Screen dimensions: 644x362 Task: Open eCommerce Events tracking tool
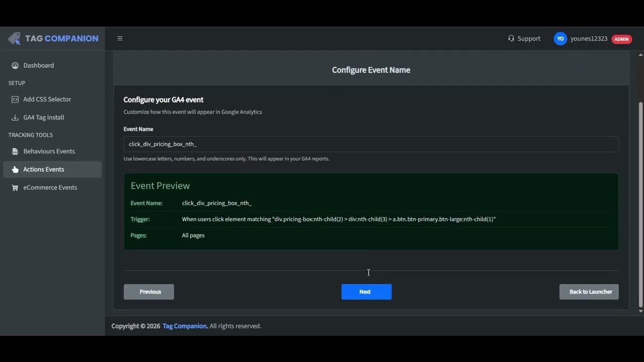click(x=52, y=188)
